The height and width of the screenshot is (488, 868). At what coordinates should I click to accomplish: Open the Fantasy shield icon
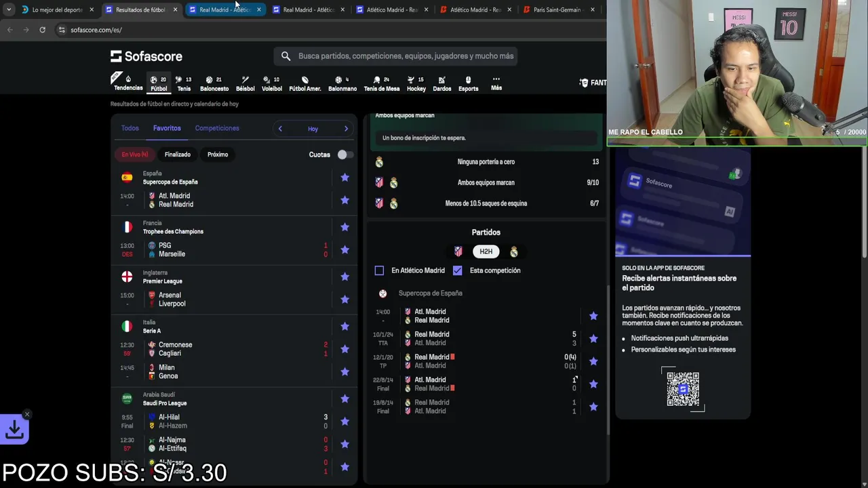584,83
